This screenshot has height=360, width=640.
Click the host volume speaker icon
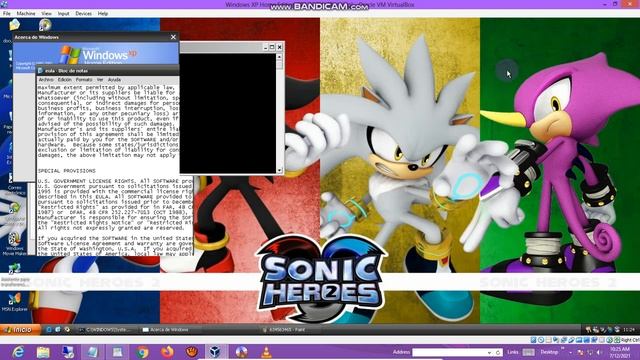599,352
